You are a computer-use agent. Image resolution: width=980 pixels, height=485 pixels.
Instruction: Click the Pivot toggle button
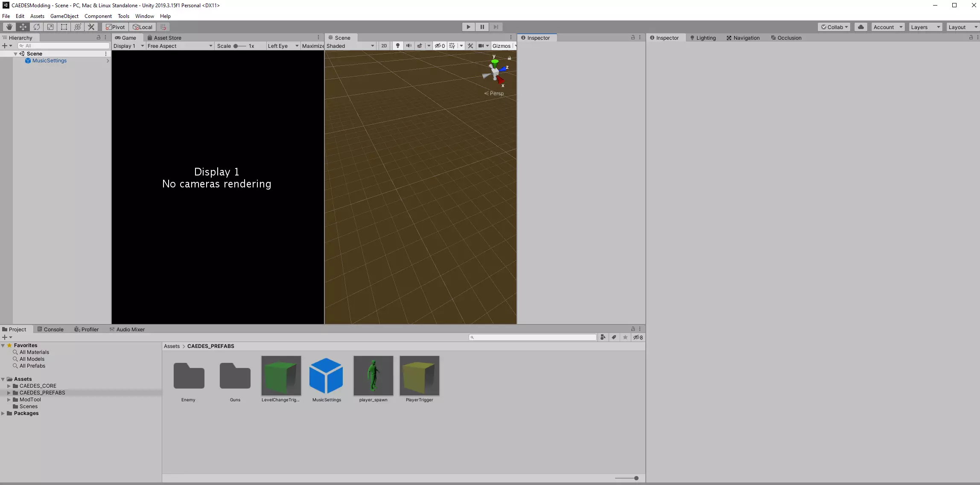coord(115,27)
